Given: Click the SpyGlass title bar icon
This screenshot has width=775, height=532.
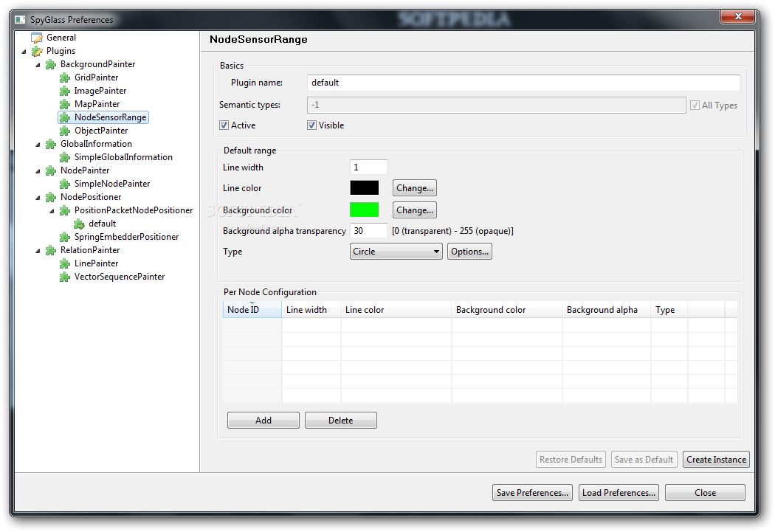Looking at the screenshot, I should click(x=20, y=20).
